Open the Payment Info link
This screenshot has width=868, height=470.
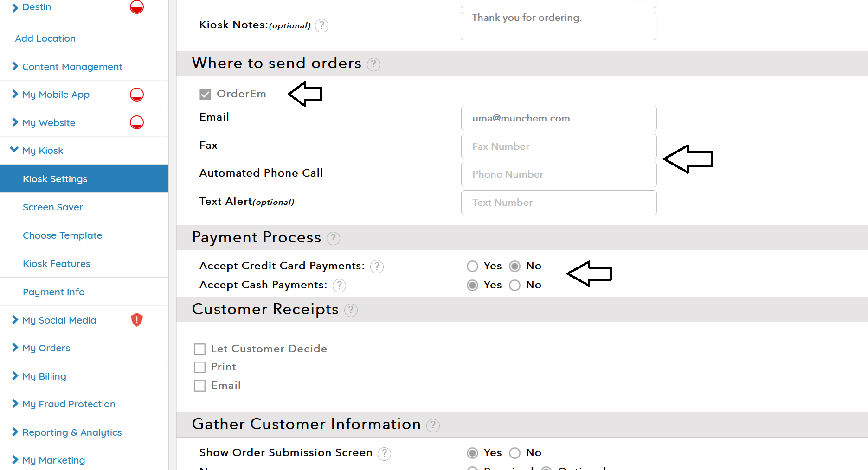54,292
